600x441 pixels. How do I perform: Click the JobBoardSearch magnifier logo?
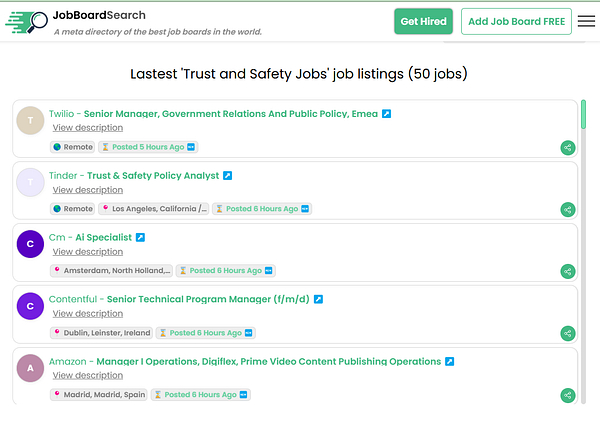pos(26,22)
